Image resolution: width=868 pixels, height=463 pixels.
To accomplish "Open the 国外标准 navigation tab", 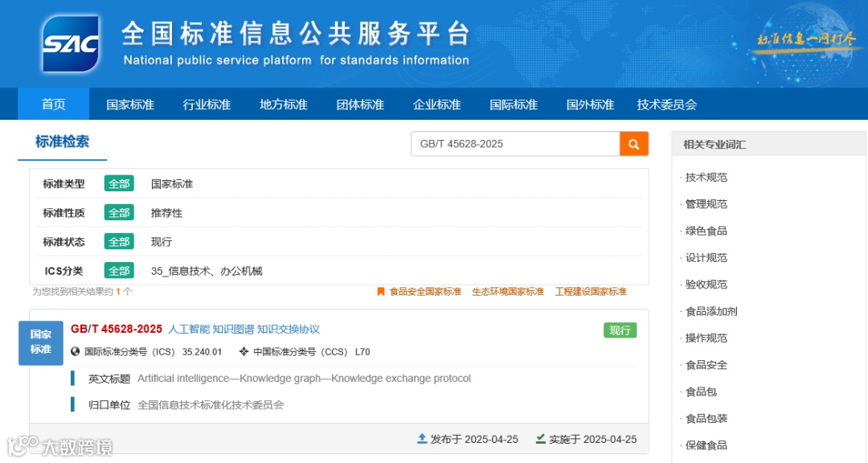I will click(x=590, y=104).
